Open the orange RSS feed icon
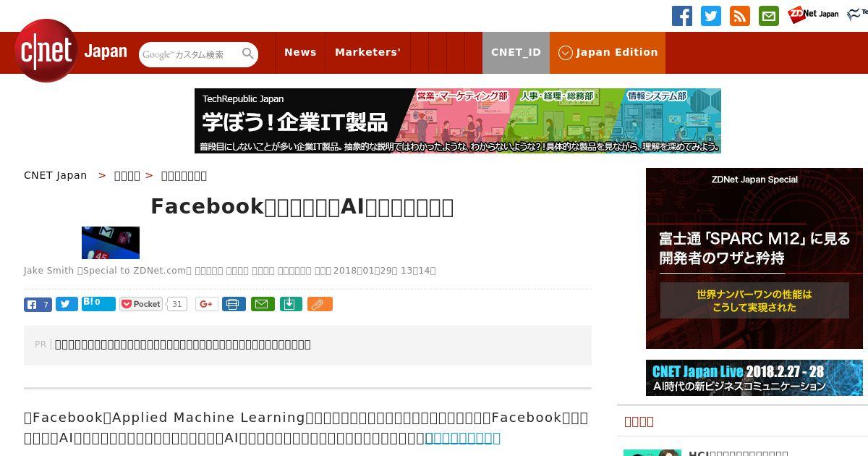The width and height of the screenshot is (868, 456). (x=739, y=16)
